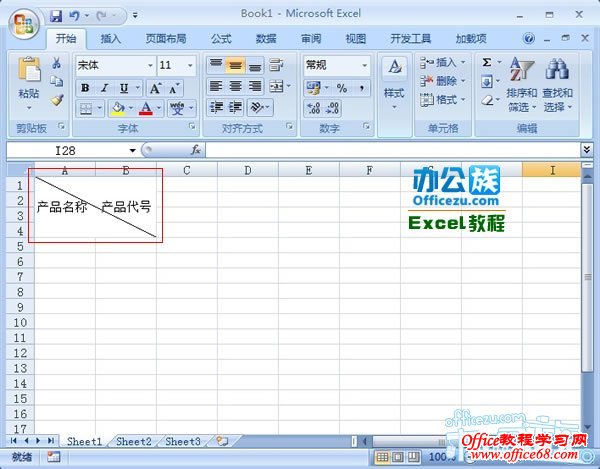Switch to the 视图 tab

(355, 39)
